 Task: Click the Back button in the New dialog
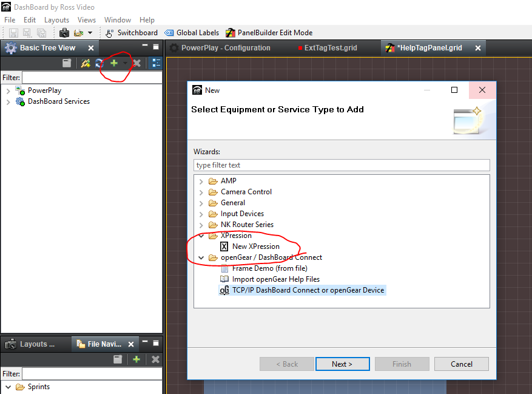click(x=287, y=364)
